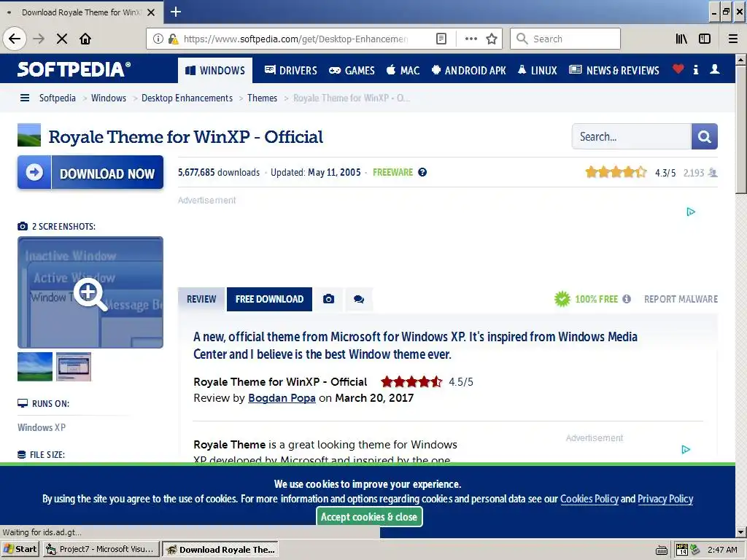Open the browser home page
The height and width of the screenshot is (560, 747).
click(85, 39)
